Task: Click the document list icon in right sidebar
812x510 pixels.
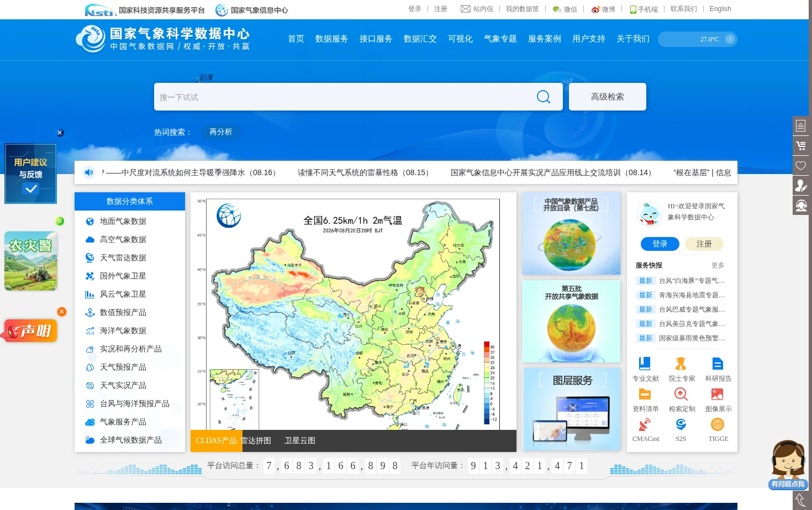Action: 800,126
